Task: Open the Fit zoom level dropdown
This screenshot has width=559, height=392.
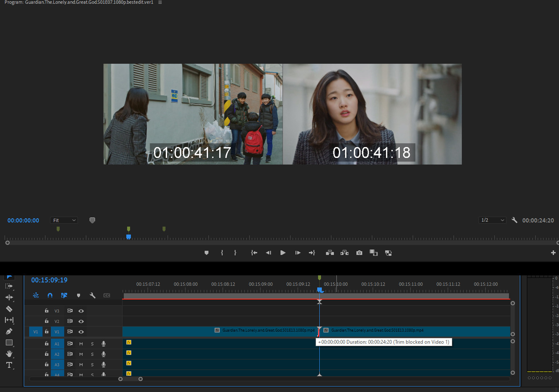Action: (64, 220)
